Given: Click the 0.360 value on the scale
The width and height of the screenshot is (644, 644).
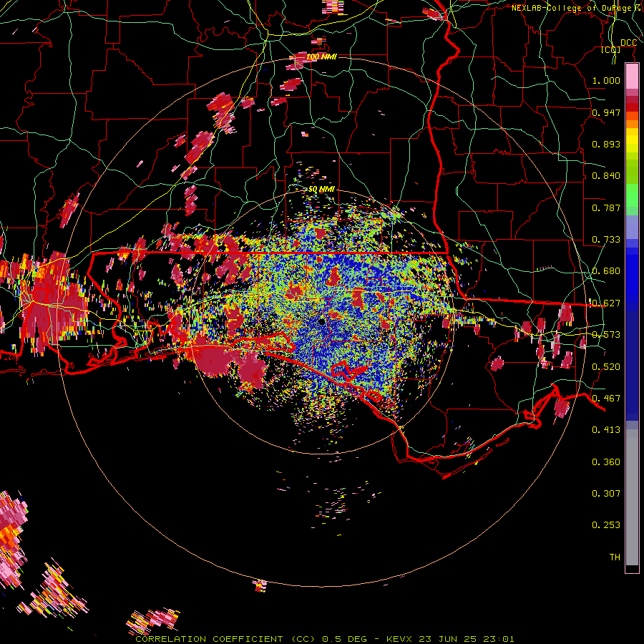Looking at the screenshot, I should (606, 462).
